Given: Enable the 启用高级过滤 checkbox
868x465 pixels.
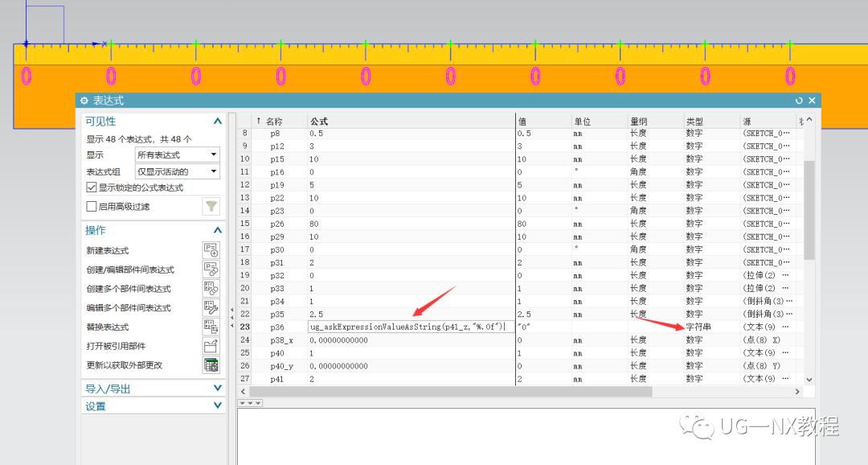Looking at the screenshot, I should 91,207.
